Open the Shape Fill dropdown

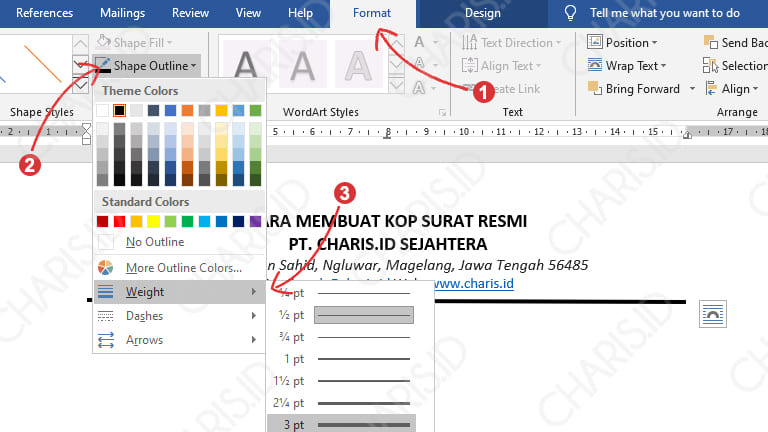135,43
